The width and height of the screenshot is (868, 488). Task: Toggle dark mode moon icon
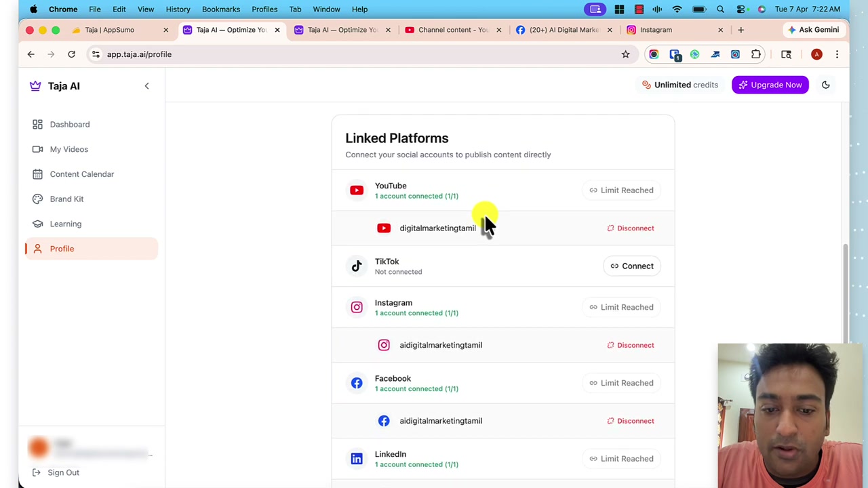pyautogui.click(x=825, y=85)
